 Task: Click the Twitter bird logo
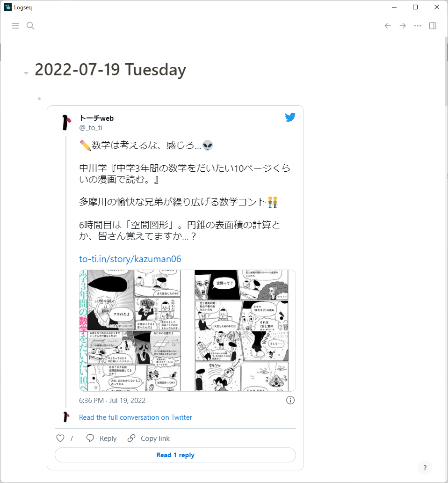tap(290, 117)
